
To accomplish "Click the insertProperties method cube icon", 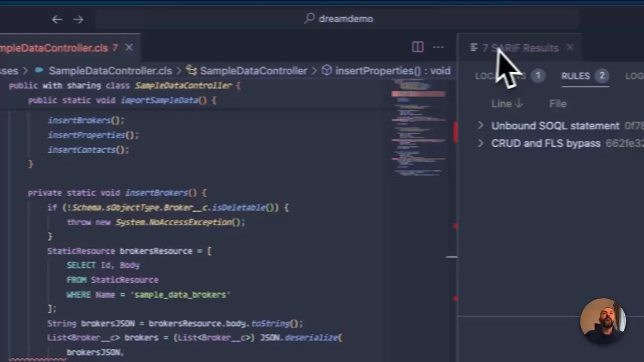I will coord(327,70).
